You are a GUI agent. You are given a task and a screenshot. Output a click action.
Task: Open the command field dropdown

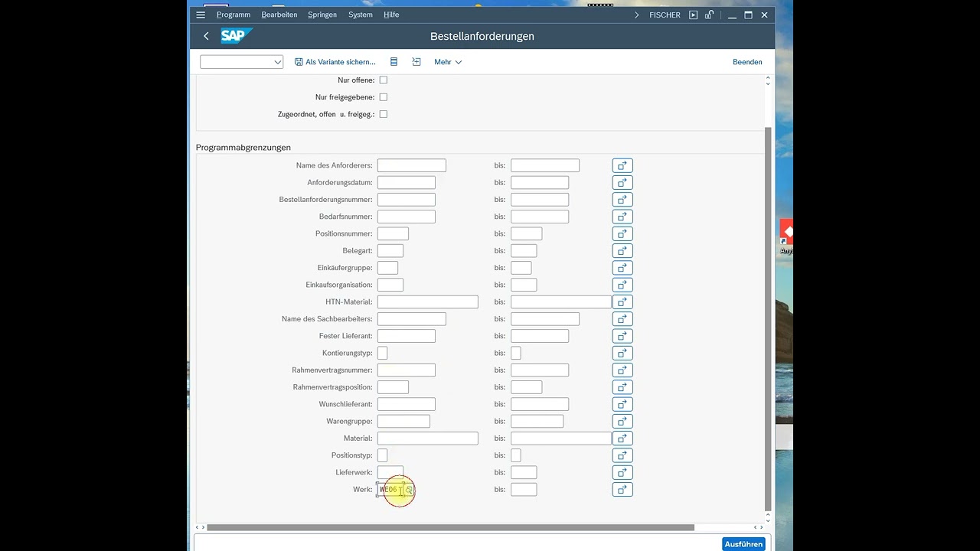tap(278, 62)
